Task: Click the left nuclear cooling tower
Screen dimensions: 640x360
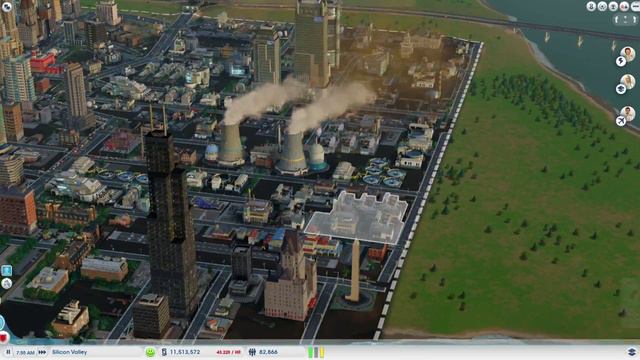Action: click(x=231, y=144)
